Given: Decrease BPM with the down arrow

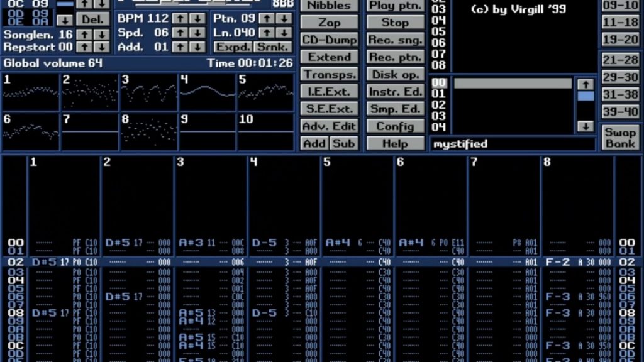Looking at the screenshot, I should click(197, 18).
